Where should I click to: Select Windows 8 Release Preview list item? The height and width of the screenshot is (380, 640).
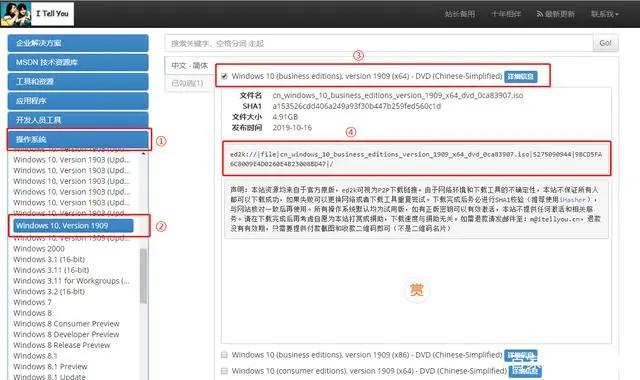pos(62,345)
